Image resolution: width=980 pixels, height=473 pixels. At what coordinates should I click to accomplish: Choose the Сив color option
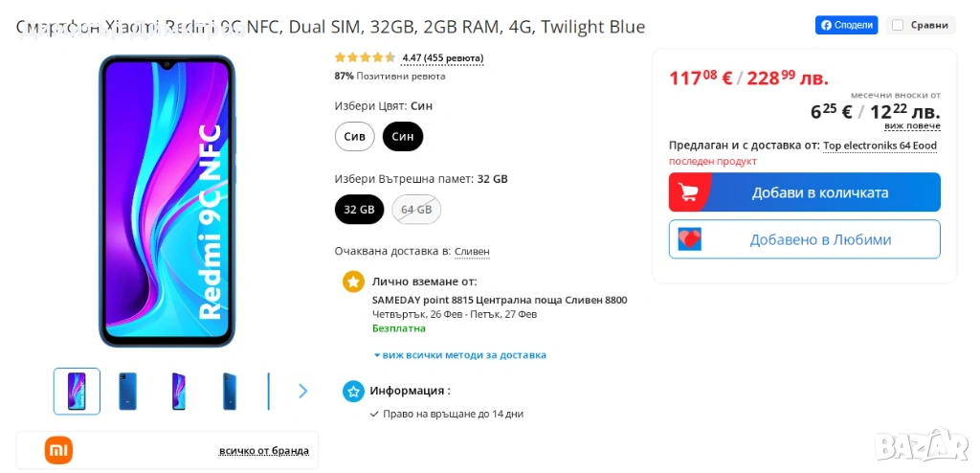355,137
